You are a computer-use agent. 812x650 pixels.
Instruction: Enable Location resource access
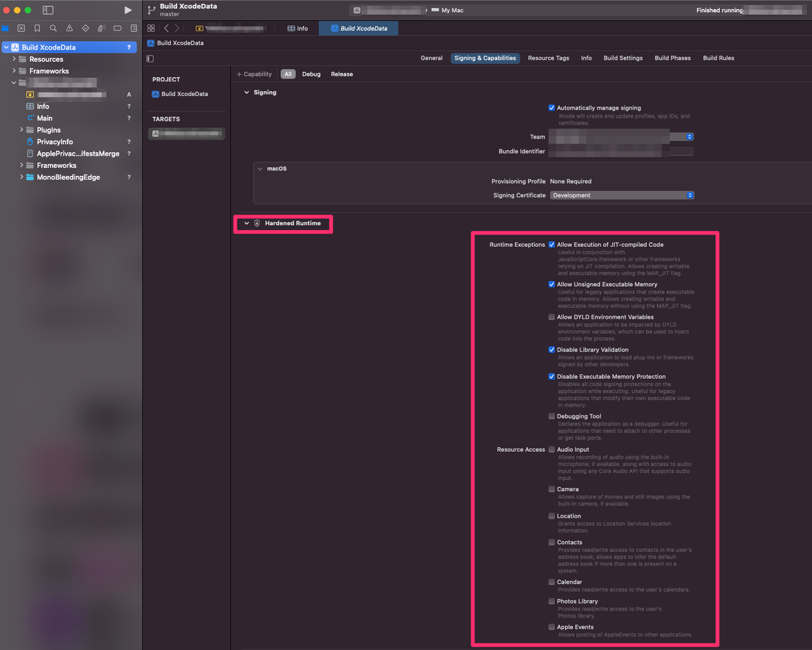[x=551, y=516]
